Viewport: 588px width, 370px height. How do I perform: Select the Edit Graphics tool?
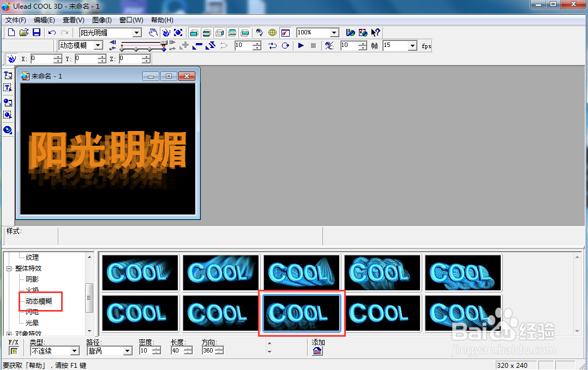click(x=8, y=115)
